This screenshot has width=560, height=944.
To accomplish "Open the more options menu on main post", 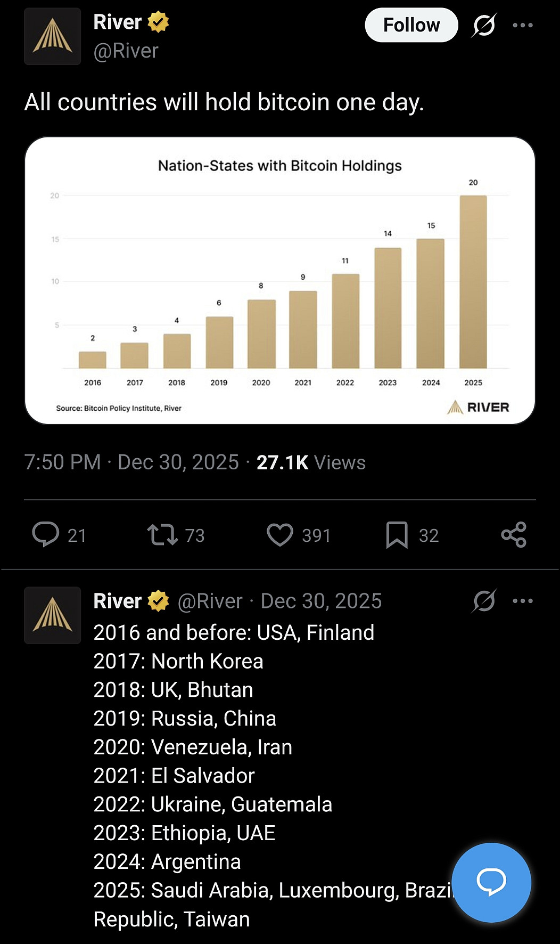I will (x=522, y=25).
